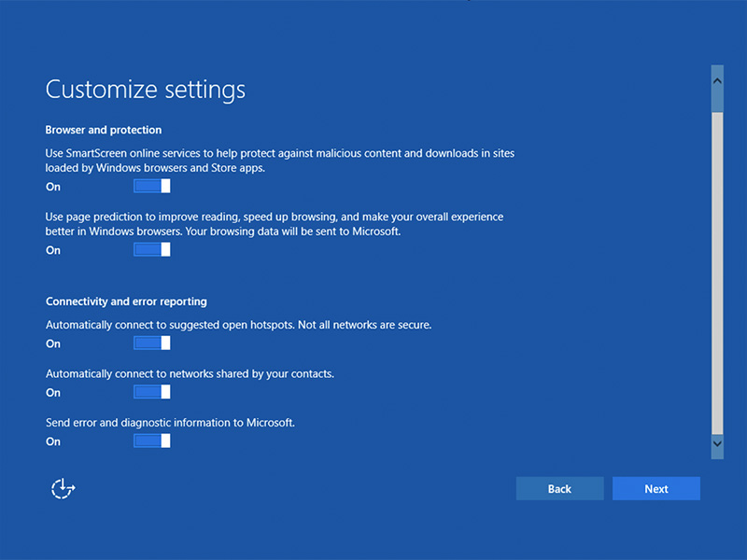Turn off the page prediction toggle
The image size is (747, 560).
151,249
